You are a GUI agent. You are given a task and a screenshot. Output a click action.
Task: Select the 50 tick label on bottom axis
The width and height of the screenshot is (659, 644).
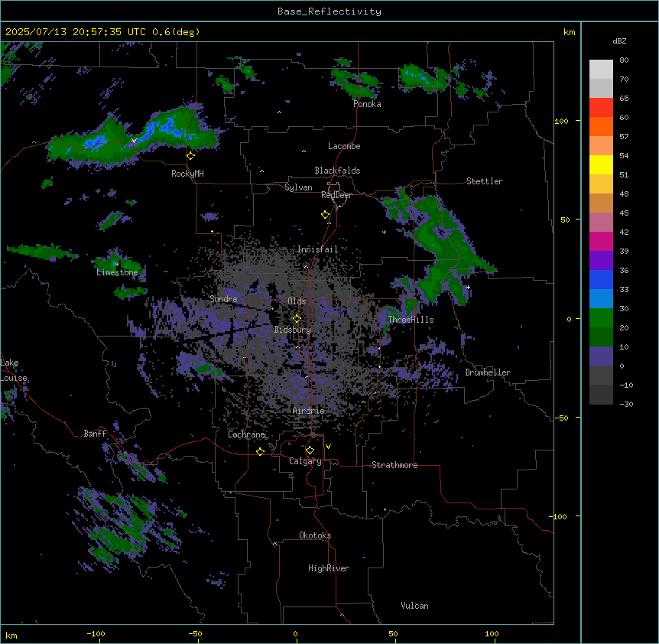(x=393, y=633)
